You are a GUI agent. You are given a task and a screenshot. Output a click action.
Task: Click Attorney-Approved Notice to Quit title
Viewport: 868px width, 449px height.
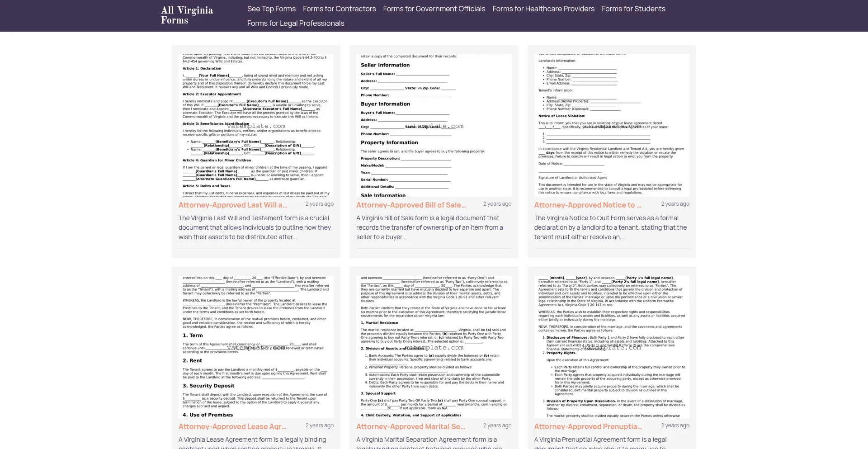[588, 205]
